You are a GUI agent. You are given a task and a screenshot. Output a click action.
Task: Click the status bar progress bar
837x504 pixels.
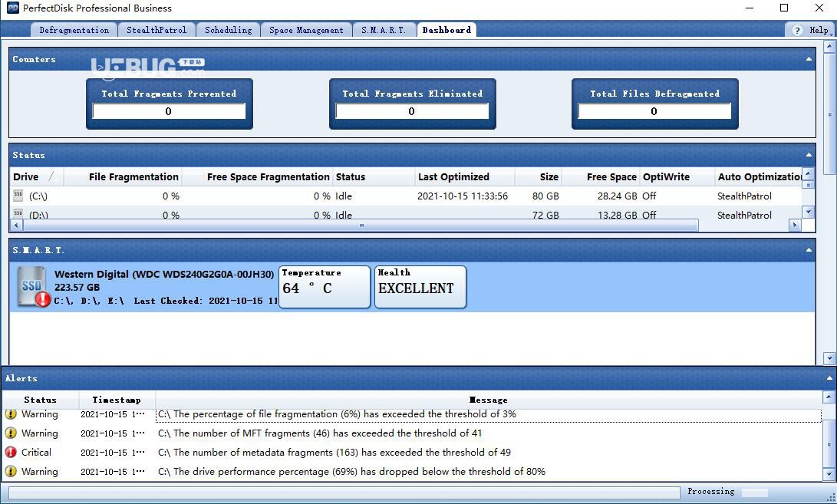coord(344,492)
